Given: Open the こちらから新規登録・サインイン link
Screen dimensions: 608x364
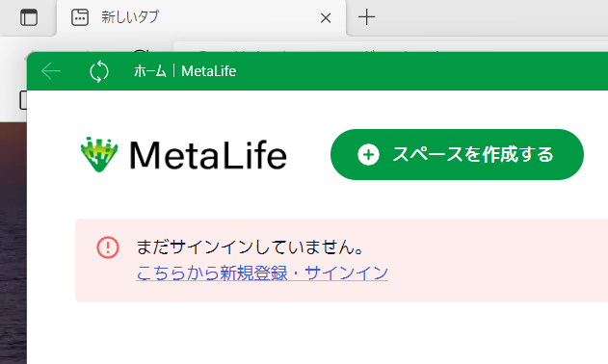Looking at the screenshot, I should [x=262, y=273].
